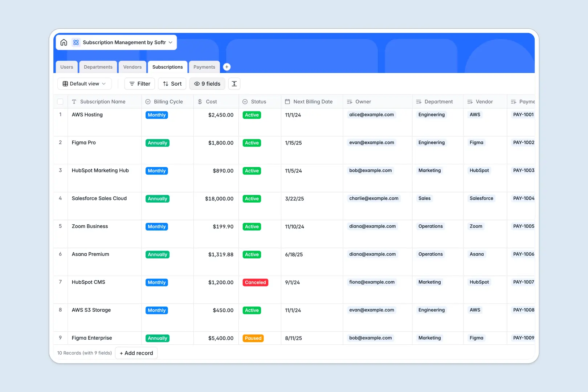The width and height of the screenshot is (588, 392).
Task: Switch to the Payments tab
Action: [204, 67]
